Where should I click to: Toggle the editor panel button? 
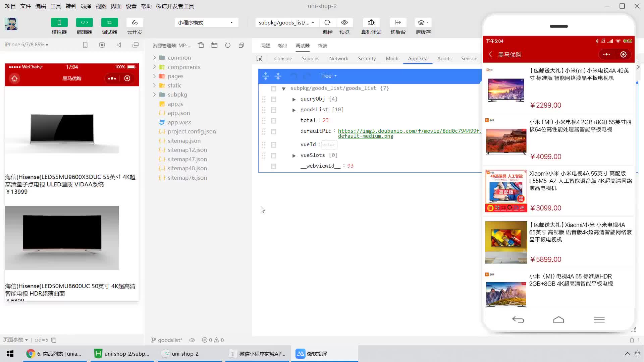coord(84,22)
